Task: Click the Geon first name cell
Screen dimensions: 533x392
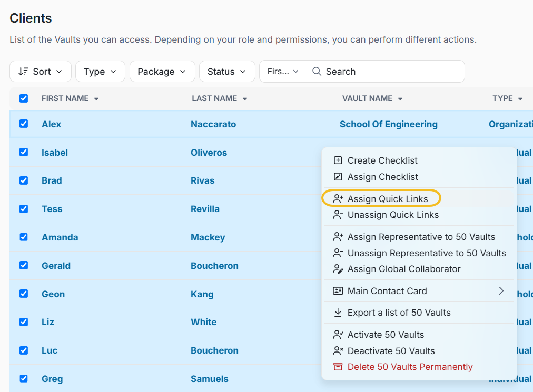Action: pos(53,294)
